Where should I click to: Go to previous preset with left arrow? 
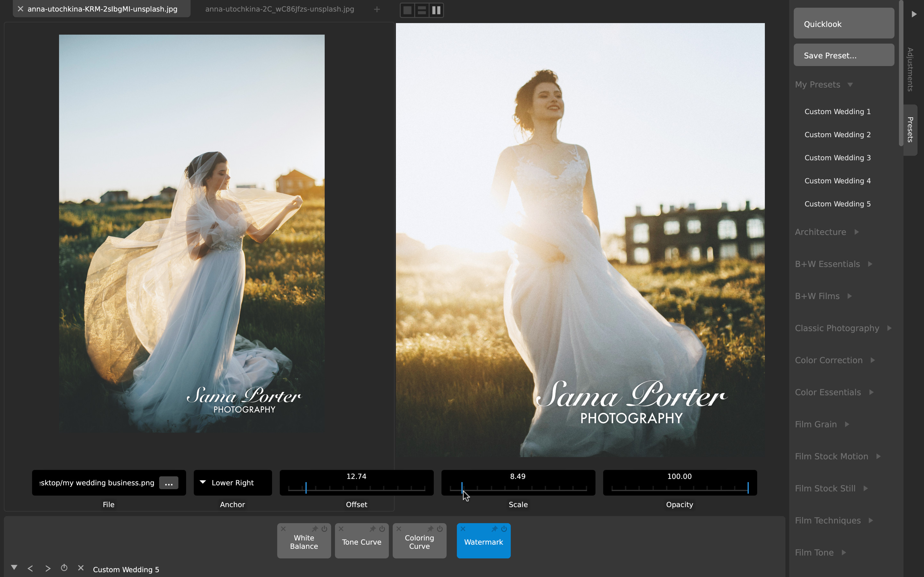click(30, 569)
